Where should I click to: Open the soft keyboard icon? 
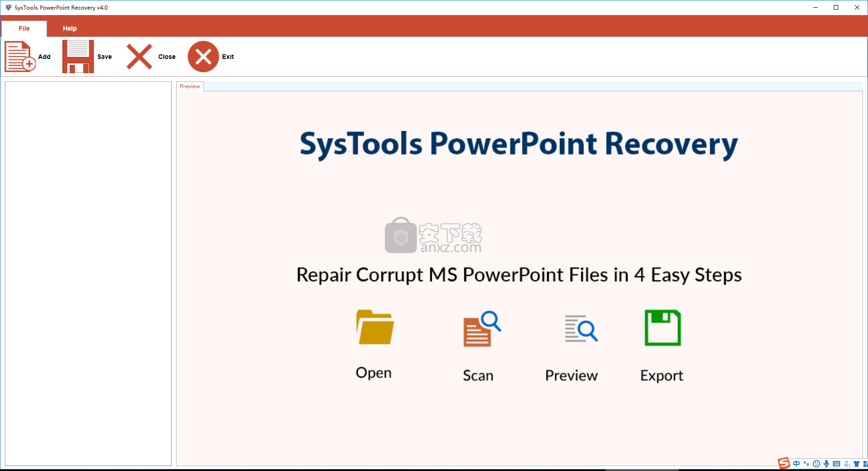click(837, 464)
